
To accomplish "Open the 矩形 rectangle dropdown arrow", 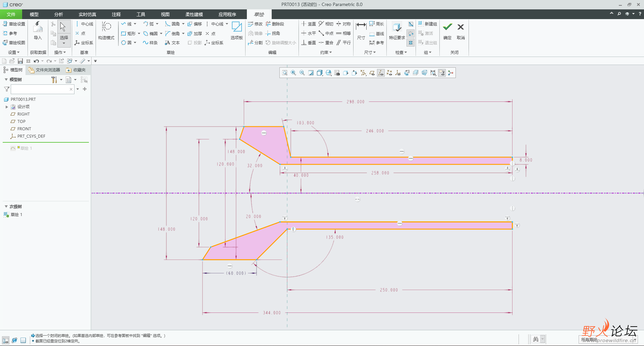I will point(139,33).
